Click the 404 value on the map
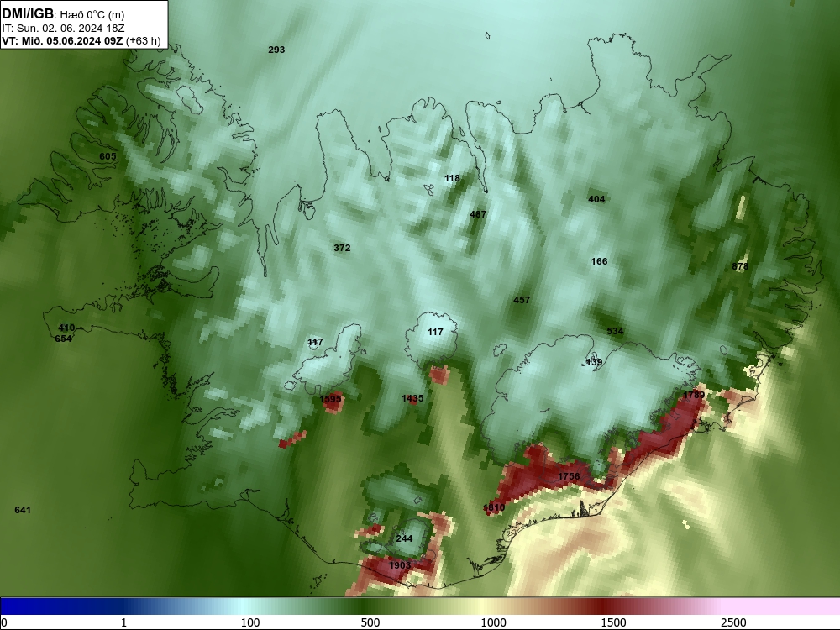 [596, 199]
